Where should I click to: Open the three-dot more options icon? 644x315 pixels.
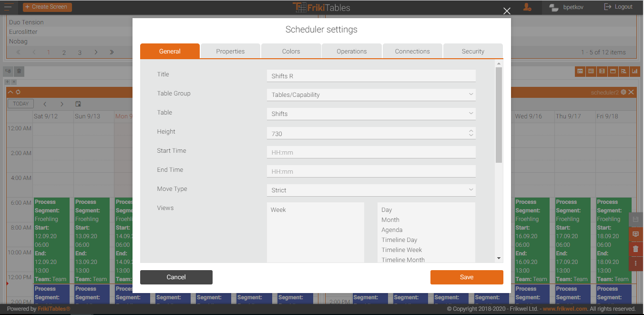pyautogui.click(x=635, y=263)
